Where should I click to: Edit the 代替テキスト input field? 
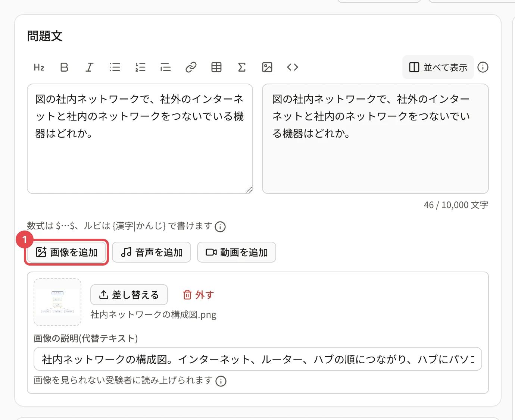(x=258, y=359)
